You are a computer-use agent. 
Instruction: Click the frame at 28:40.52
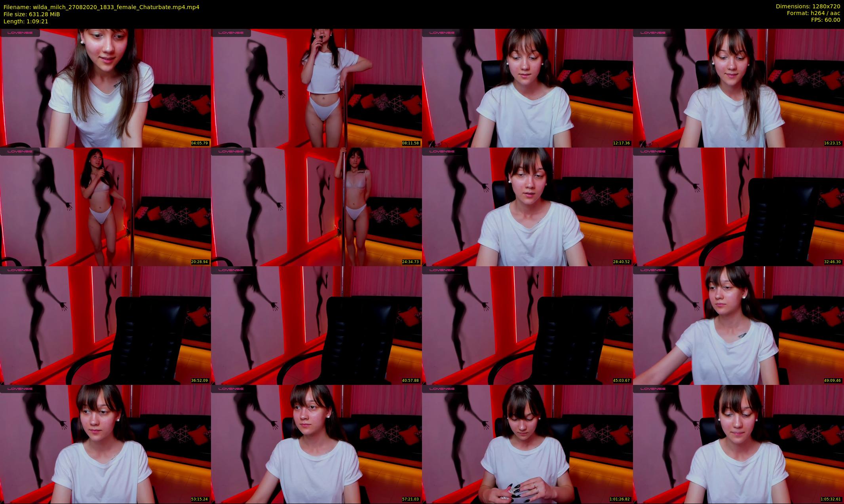(x=527, y=207)
